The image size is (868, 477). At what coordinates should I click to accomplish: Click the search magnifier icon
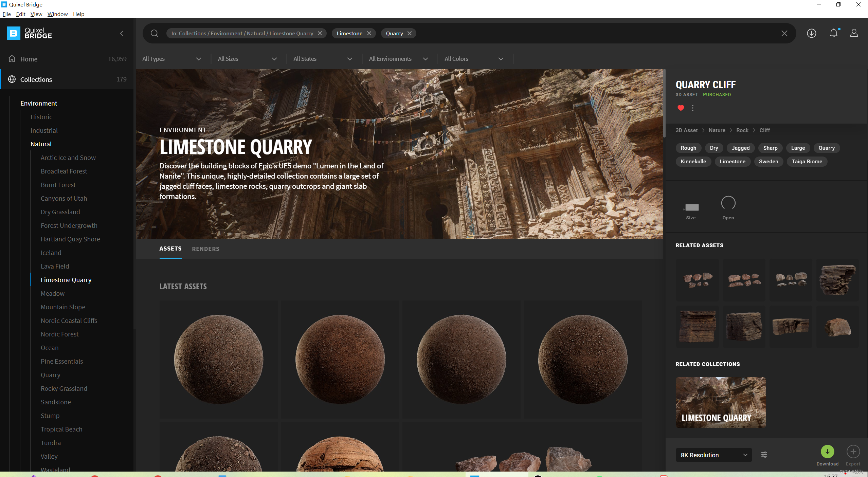[x=155, y=33]
